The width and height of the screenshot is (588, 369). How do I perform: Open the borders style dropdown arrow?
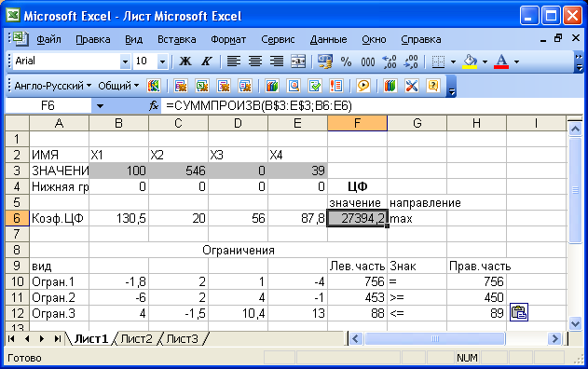click(x=453, y=61)
